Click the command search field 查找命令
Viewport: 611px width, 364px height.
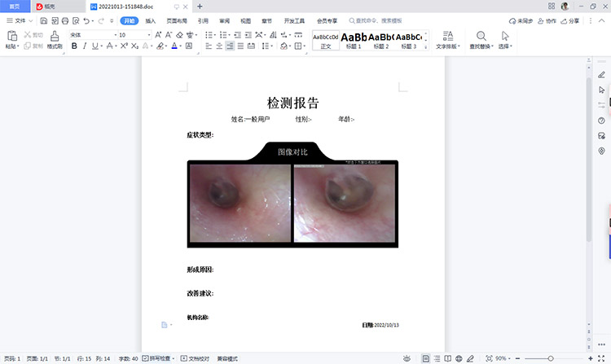(376, 20)
